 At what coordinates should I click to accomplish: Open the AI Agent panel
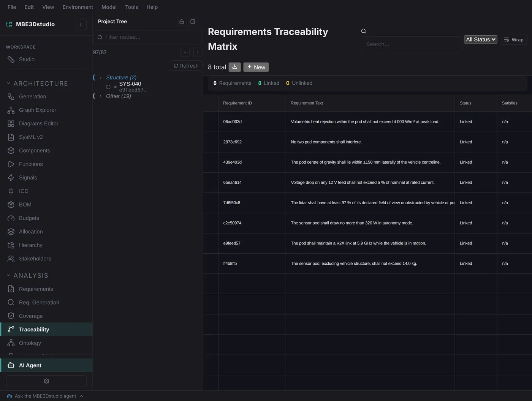[x=46, y=365]
